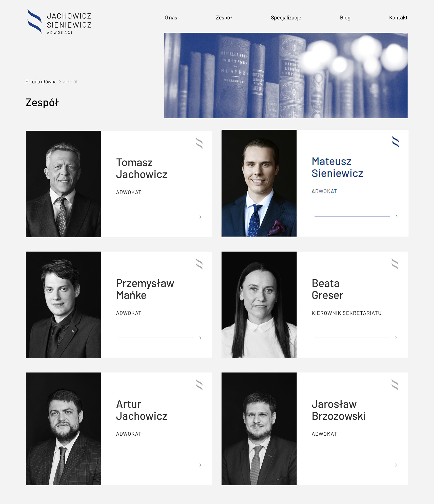The height and width of the screenshot is (504, 434).
Task: Open the Kontakt page from navigation
Action: click(398, 17)
